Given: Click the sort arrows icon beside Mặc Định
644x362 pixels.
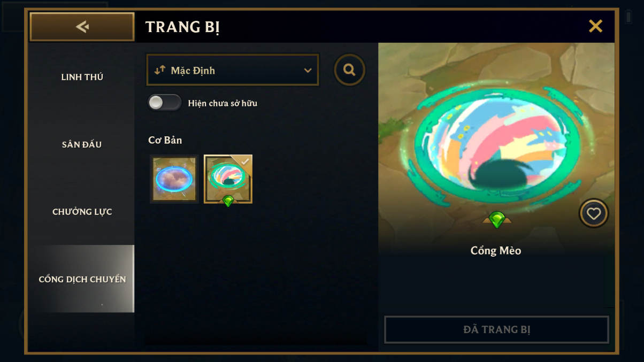Looking at the screenshot, I should [159, 70].
